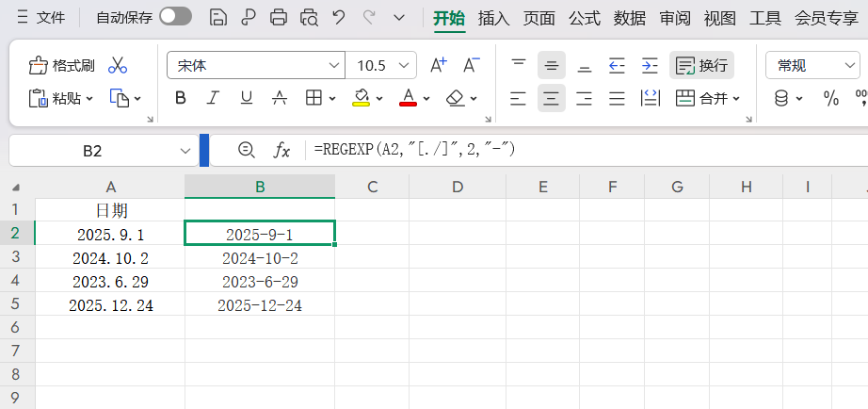
Task: Click the Format Painter (格式刷) button
Action: (x=62, y=65)
